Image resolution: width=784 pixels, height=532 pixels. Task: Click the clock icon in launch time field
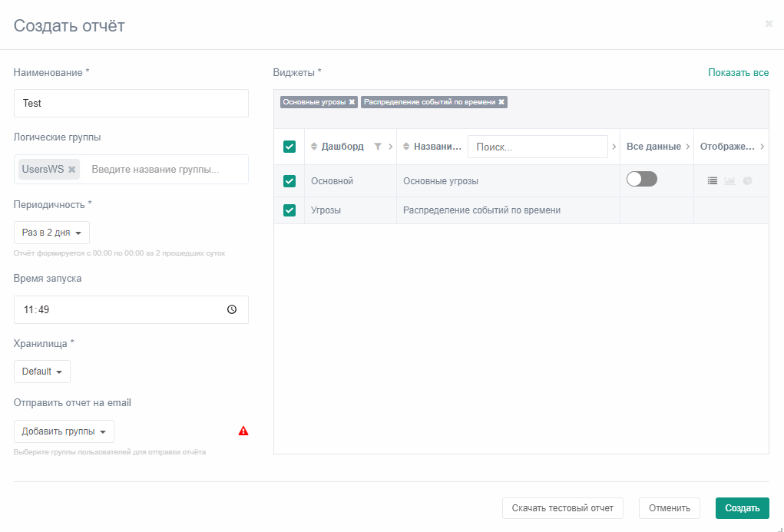(232, 310)
